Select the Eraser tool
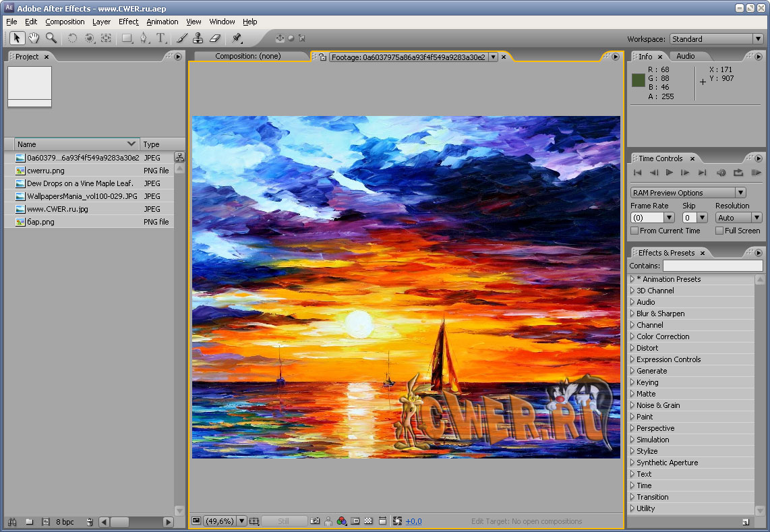This screenshot has width=770, height=532. [x=215, y=38]
